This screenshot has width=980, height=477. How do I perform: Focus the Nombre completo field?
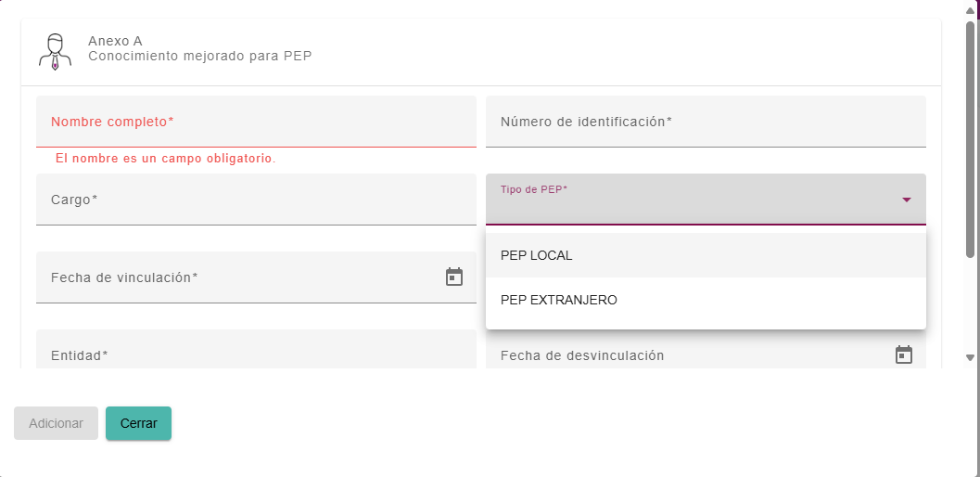[x=256, y=122]
